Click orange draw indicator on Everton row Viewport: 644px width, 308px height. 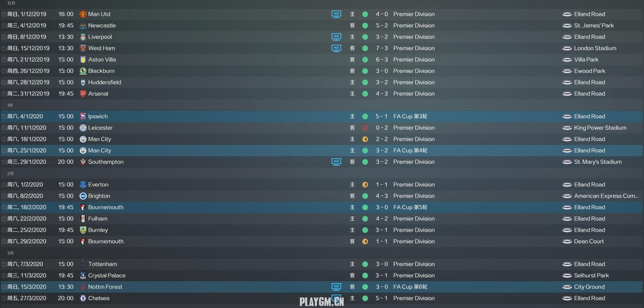click(365, 185)
